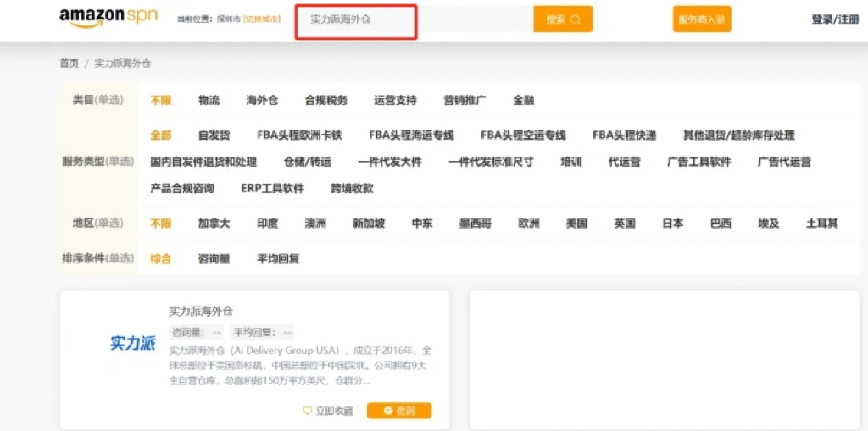Viewport: 868px width, 431px height.
Task: Filter by region 巴西
Action: (x=721, y=224)
